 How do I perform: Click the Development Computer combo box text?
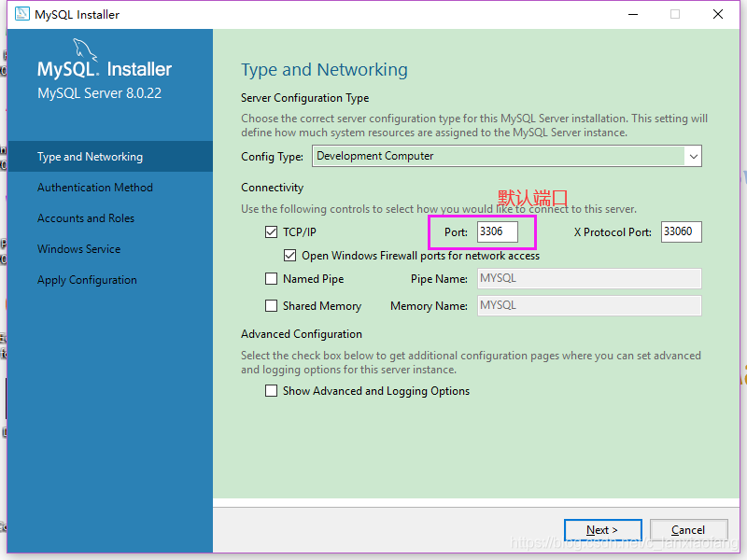point(375,156)
